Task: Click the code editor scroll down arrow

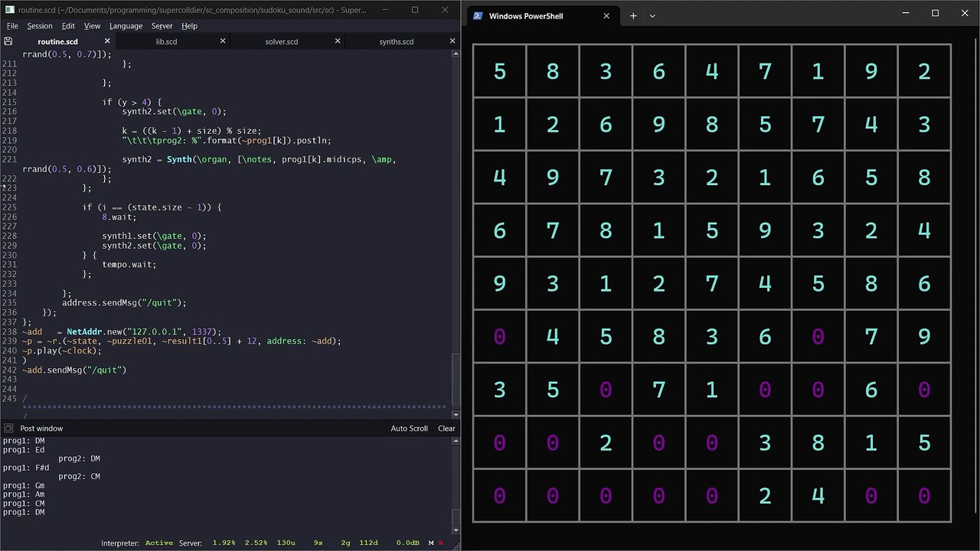Action: tap(456, 414)
